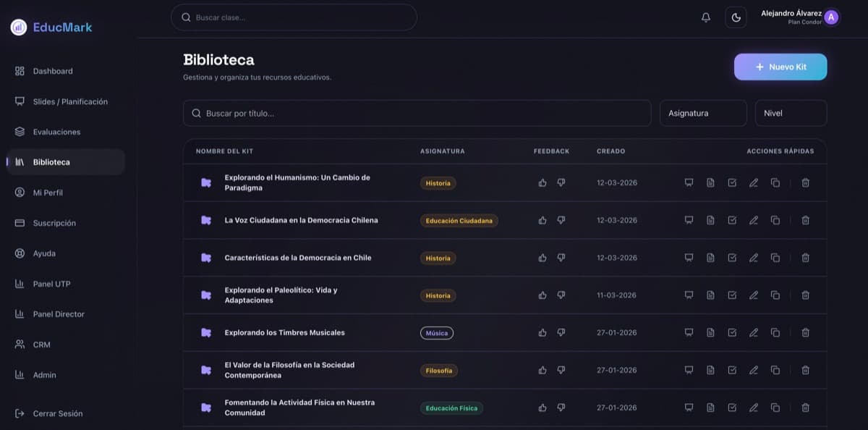The width and height of the screenshot is (868, 430).
Task: Open slides for Explorando el Humanismo kit
Action: point(689,182)
